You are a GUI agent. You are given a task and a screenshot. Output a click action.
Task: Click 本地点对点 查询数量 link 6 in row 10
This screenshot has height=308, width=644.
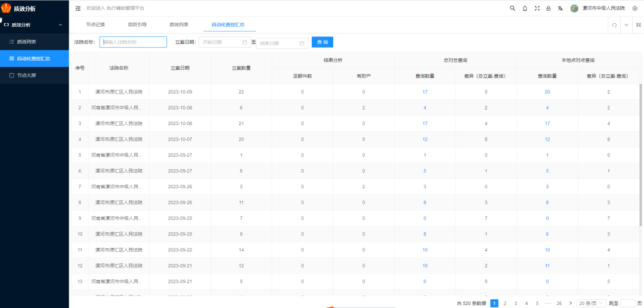pyautogui.click(x=547, y=234)
